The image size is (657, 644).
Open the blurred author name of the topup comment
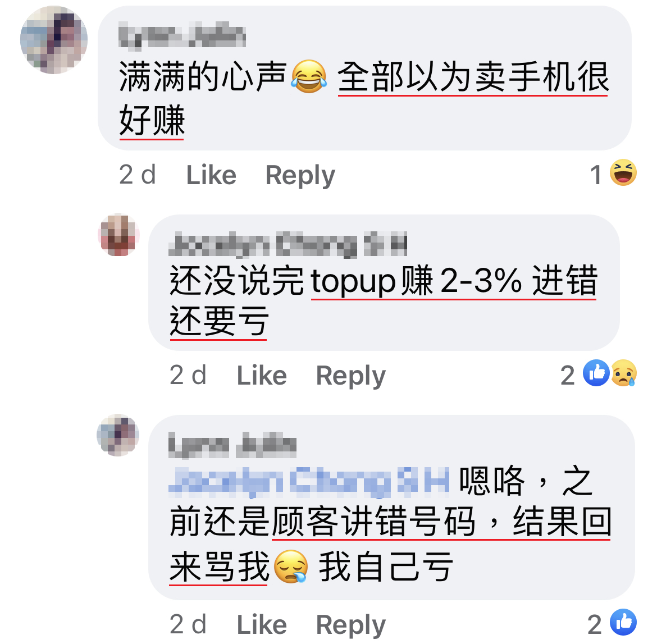coord(288,244)
